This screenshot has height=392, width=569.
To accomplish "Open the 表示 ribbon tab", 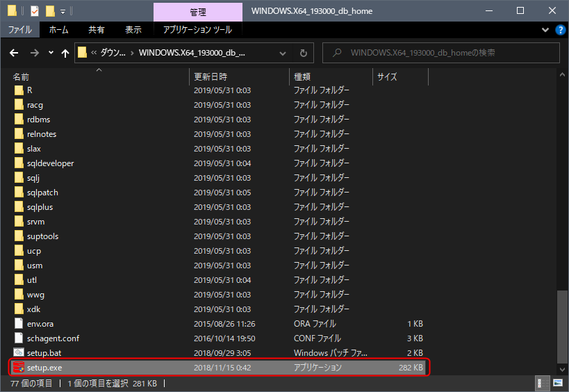I will pyautogui.click(x=133, y=30).
